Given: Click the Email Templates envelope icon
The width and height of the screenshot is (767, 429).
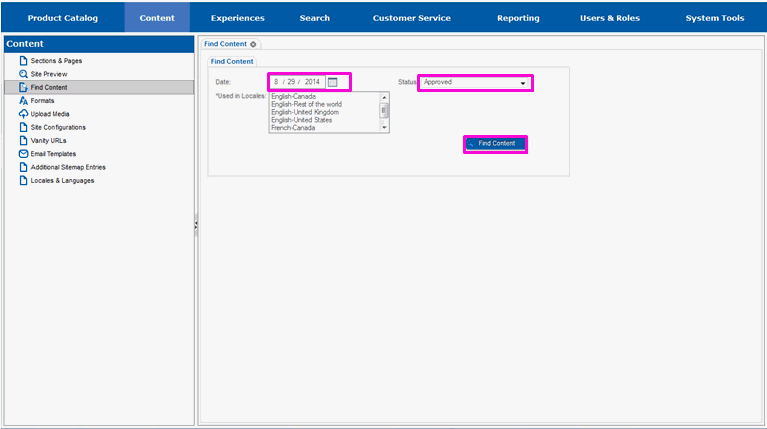Looking at the screenshot, I should (x=23, y=154).
